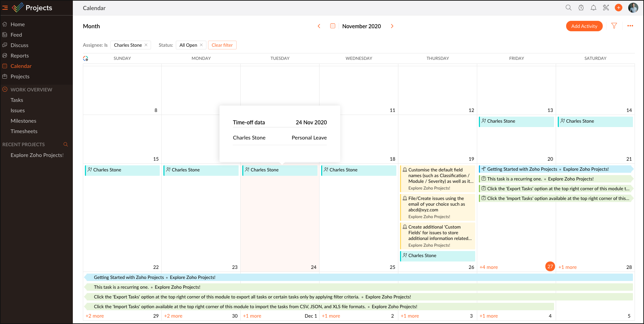This screenshot has width=644, height=324.
Task: Click +1 more on November 28
Action: point(567,267)
